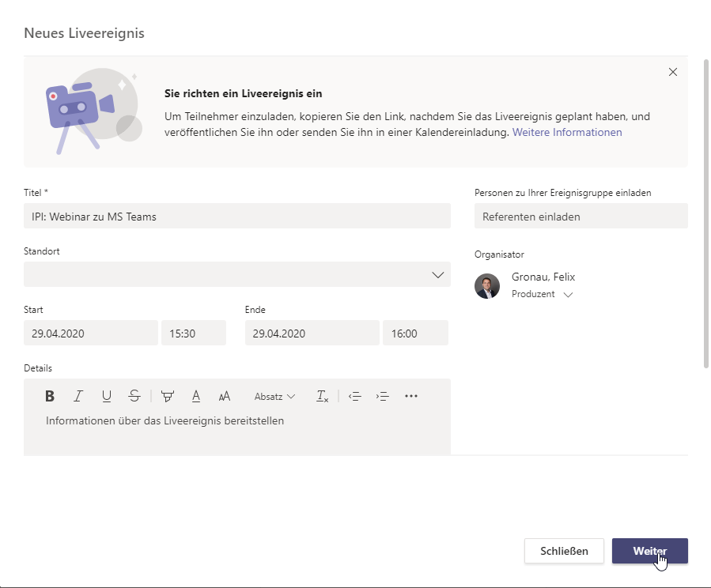Decrease the paragraph indent

coord(354,397)
